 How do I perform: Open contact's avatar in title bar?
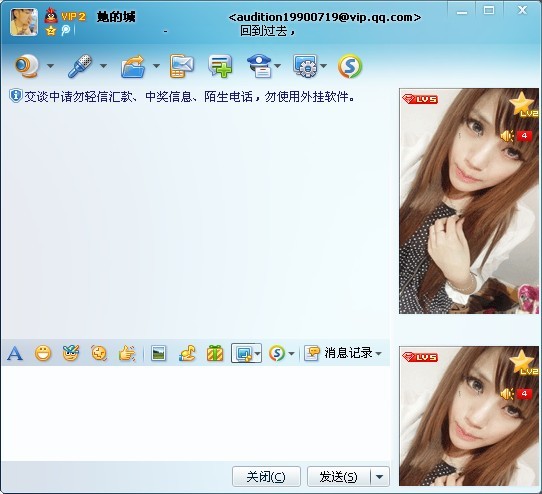24,22
